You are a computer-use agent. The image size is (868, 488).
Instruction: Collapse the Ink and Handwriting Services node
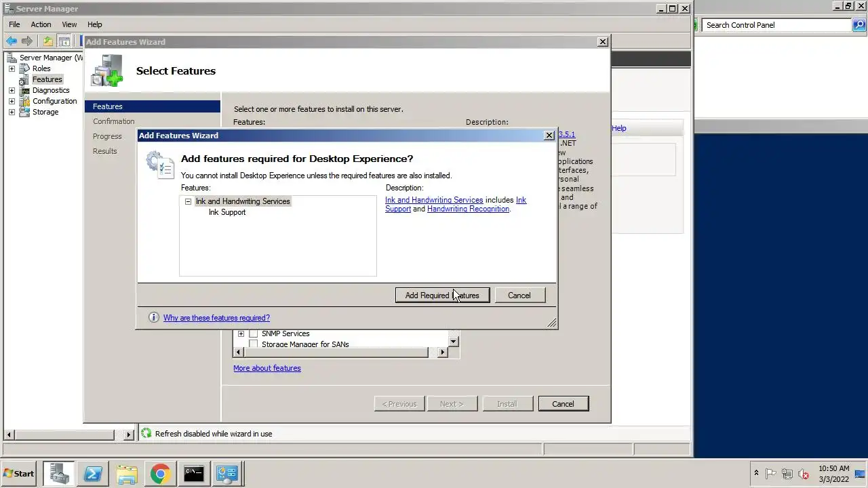click(188, 201)
